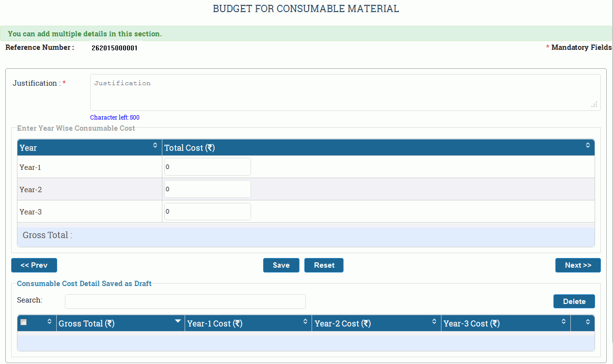Click the Justification text area
The height and width of the screenshot is (364, 613).
[x=345, y=92]
